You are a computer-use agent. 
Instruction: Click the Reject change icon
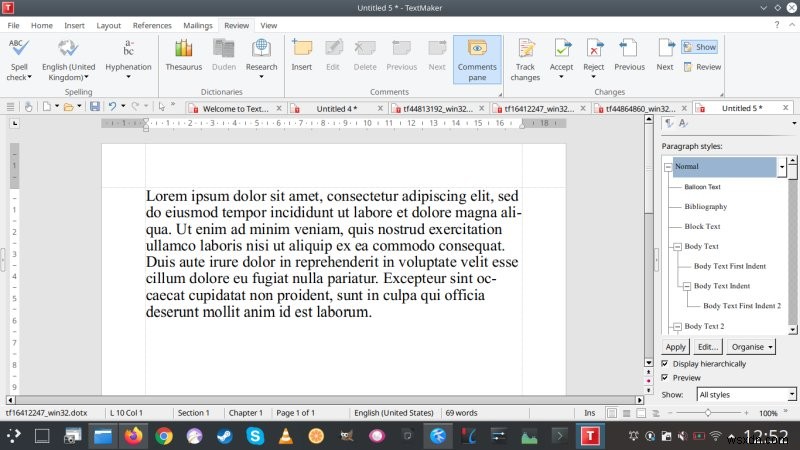(594, 48)
